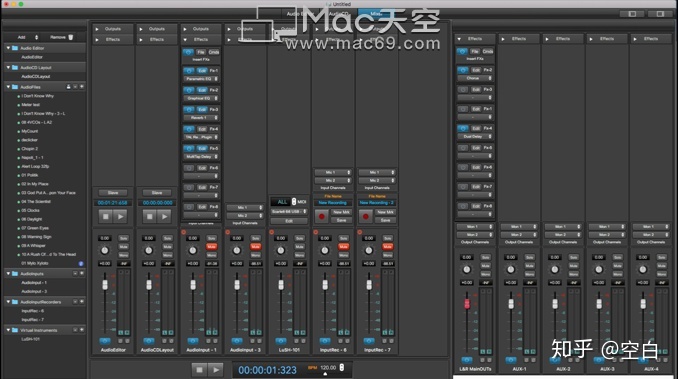This screenshot has width=678, height=379.
Task: Collapse the AudioInputs tree group
Action: tap(8, 274)
